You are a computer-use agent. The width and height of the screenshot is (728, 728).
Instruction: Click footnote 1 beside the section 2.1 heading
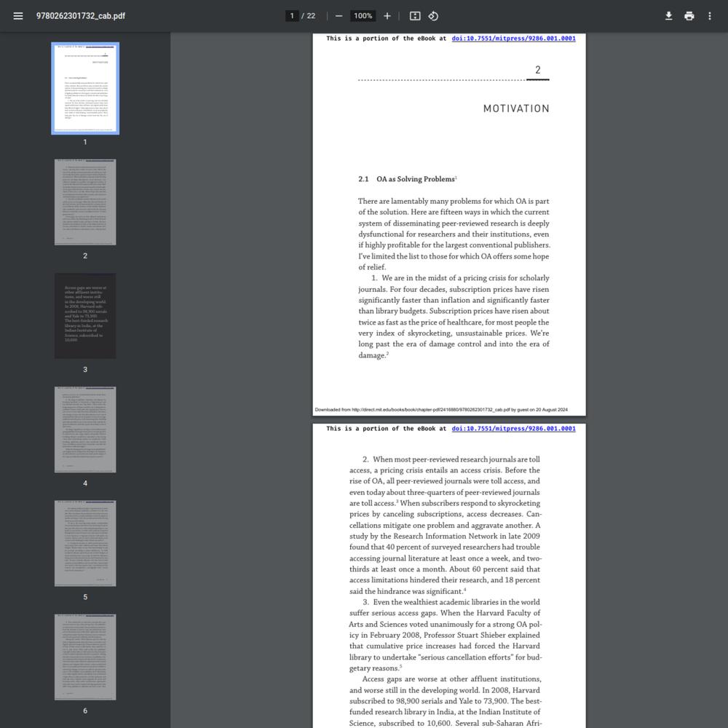(x=456, y=178)
